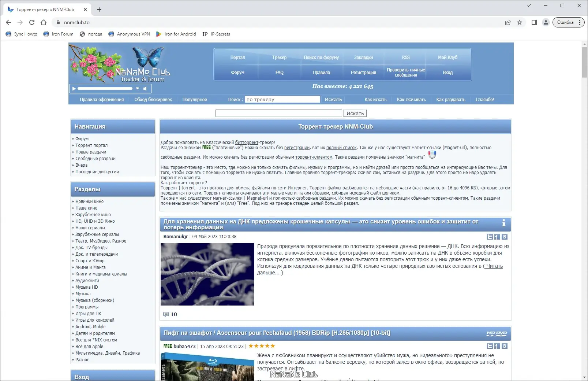Share the DNA article on VKontakte
Viewport: 588px width, 381px height.
pyautogui.click(x=505, y=237)
